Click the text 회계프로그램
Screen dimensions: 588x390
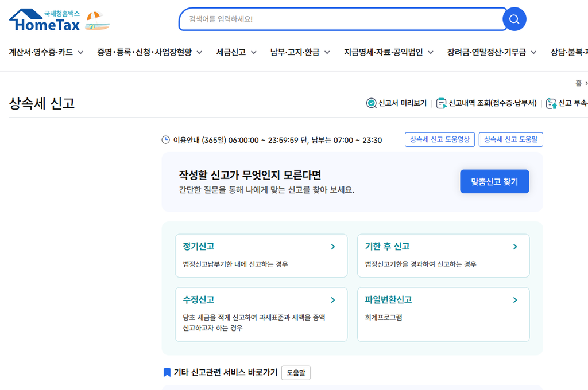pos(383,317)
